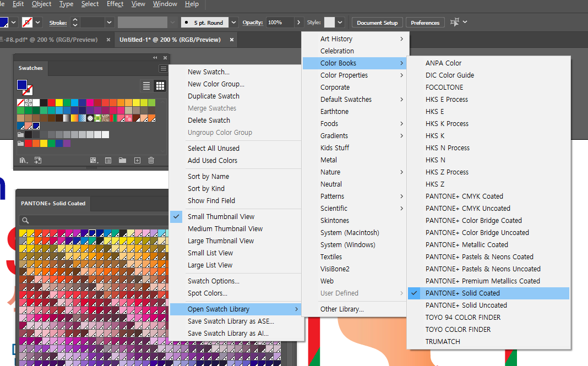
Task: Click Swatch Options icon in Swatches panel
Action: [x=108, y=161]
